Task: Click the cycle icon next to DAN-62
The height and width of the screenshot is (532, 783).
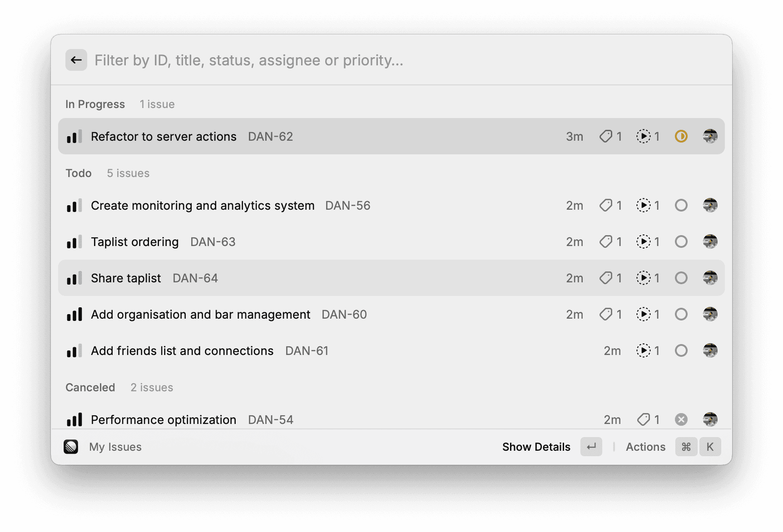Action: point(644,136)
